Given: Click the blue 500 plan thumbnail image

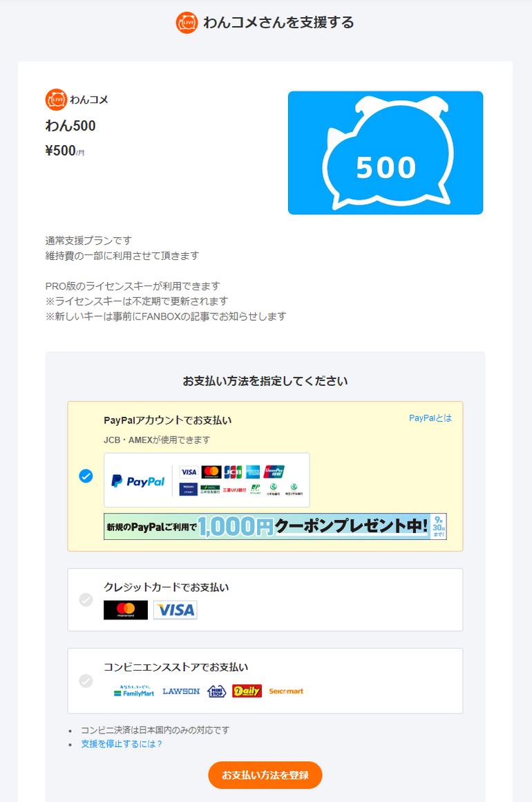Looking at the screenshot, I should click(386, 153).
